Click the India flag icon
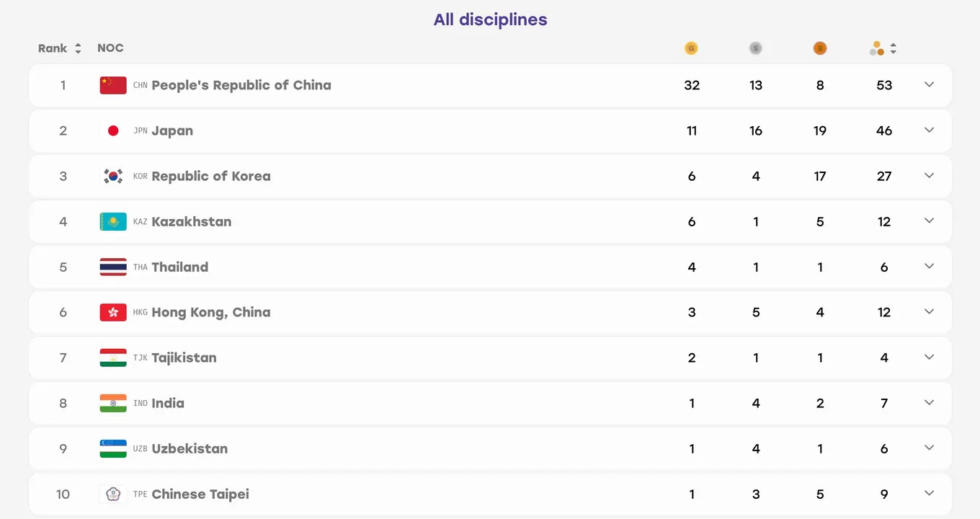980x519 pixels. point(113,403)
